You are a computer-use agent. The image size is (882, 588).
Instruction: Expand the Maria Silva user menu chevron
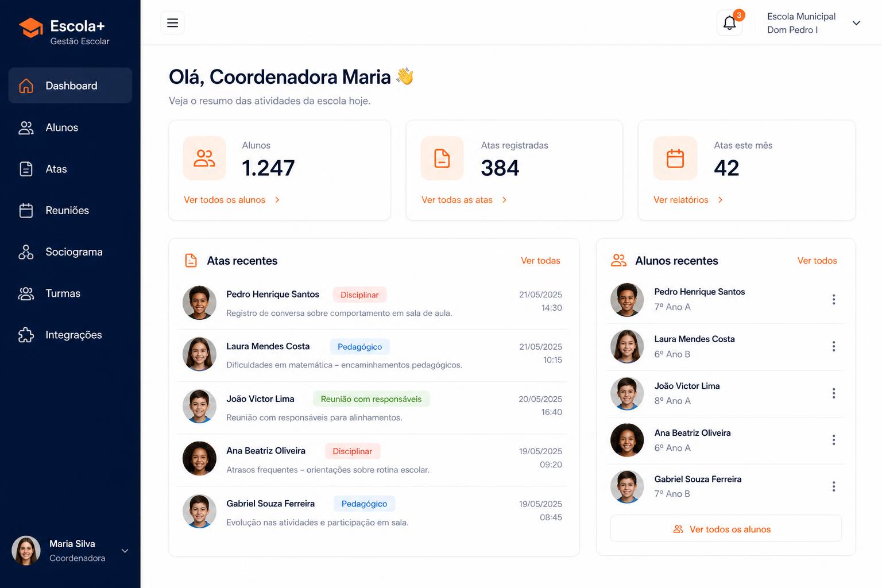click(x=125, y=551)
